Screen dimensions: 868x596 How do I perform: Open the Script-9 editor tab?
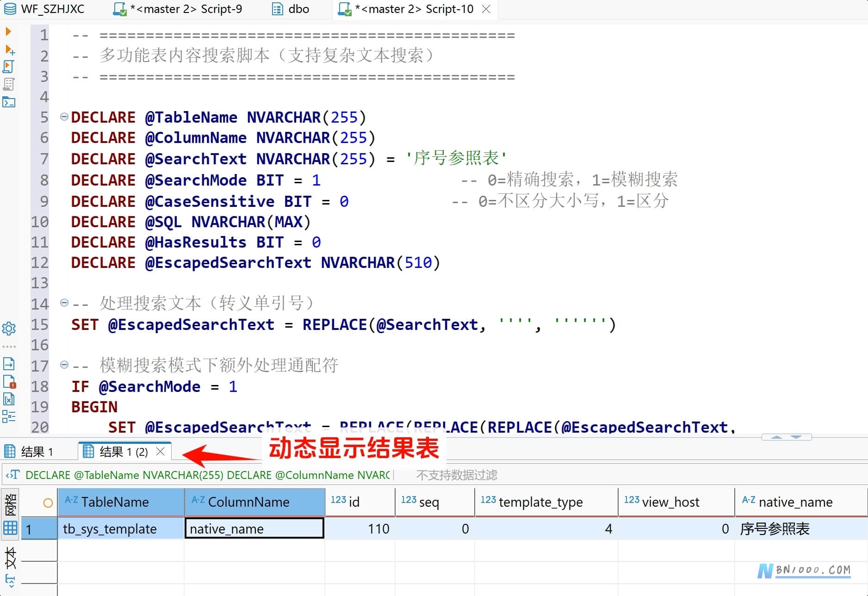178,9
